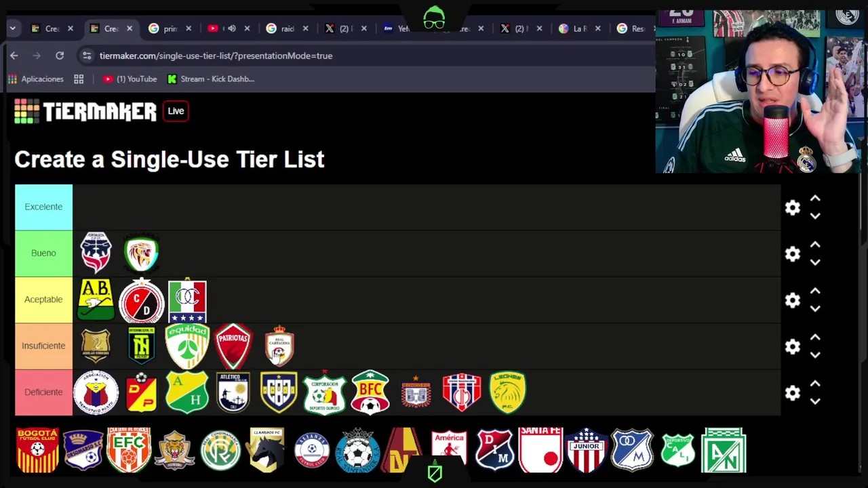Click the yellow Aceptable tier label

[43, 299]
